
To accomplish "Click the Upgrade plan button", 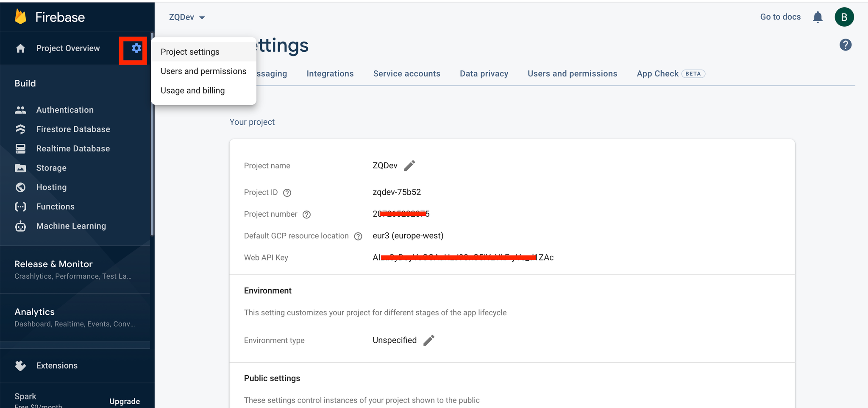I will 125,401.
